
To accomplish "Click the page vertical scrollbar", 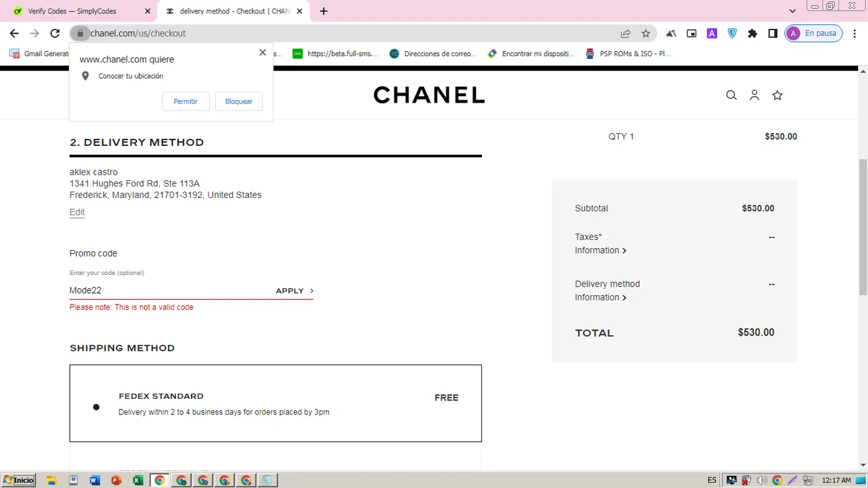I will (863, 227).
